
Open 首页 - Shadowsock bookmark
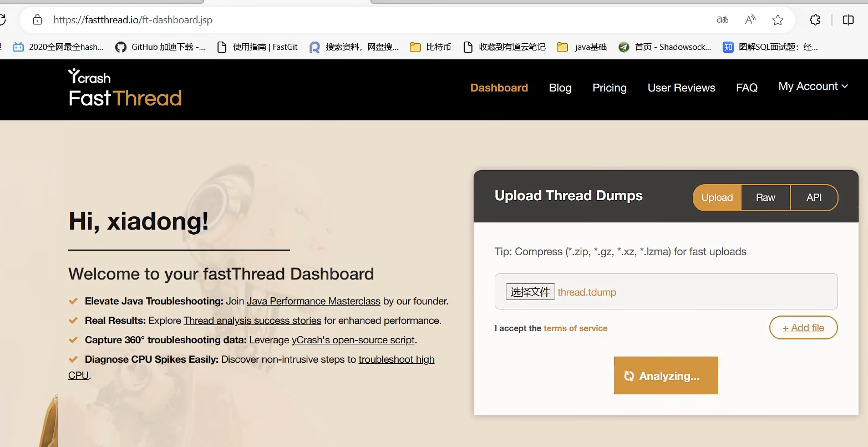click(x=665, y=47)
